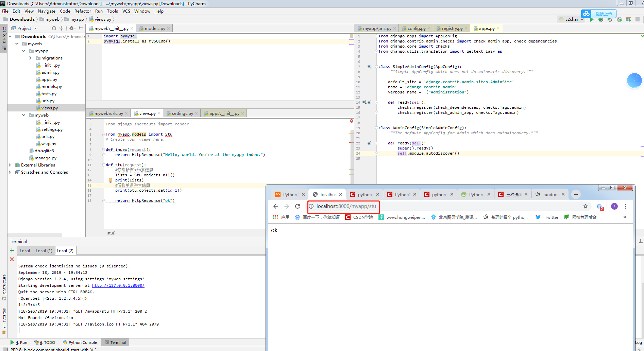Click the gray Stop icon
644x351 pixels.
(638, 19)
